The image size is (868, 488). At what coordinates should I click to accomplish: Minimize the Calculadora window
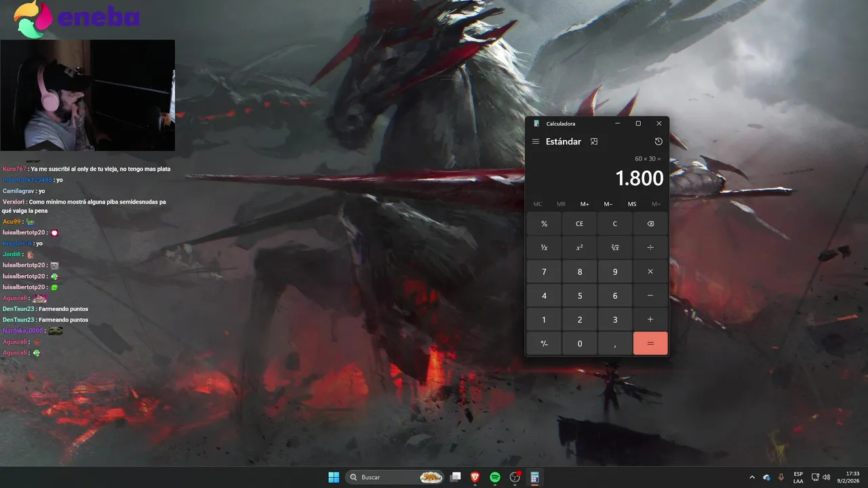click(x=617, y=123)
